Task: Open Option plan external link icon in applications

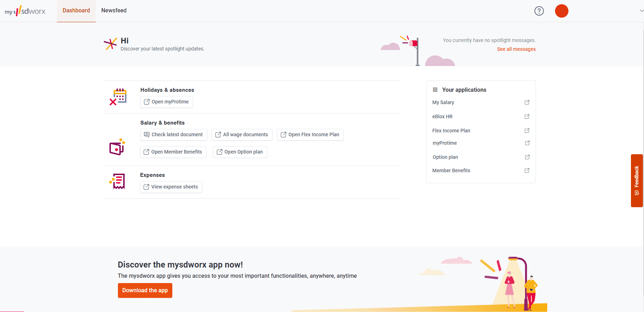Action: [x=527, y=157]
